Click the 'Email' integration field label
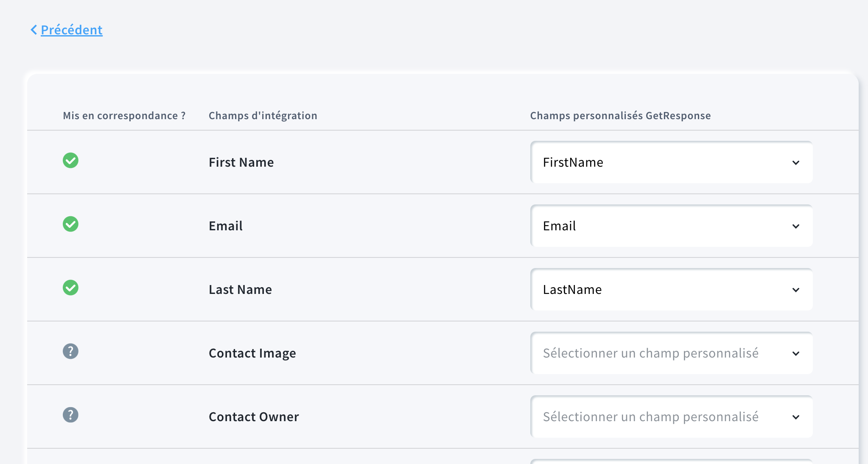 pos(226,226)
